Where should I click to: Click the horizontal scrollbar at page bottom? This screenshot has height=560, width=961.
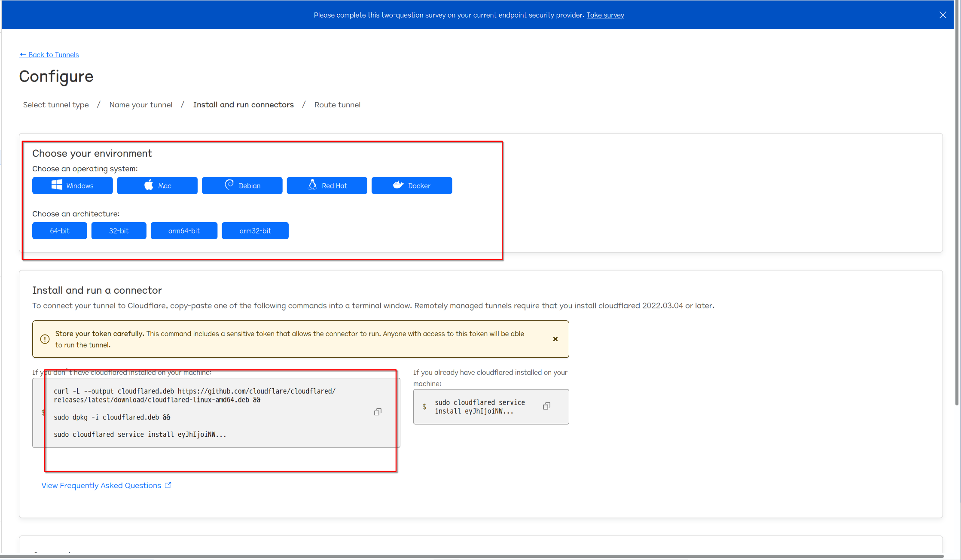[473, 557]
